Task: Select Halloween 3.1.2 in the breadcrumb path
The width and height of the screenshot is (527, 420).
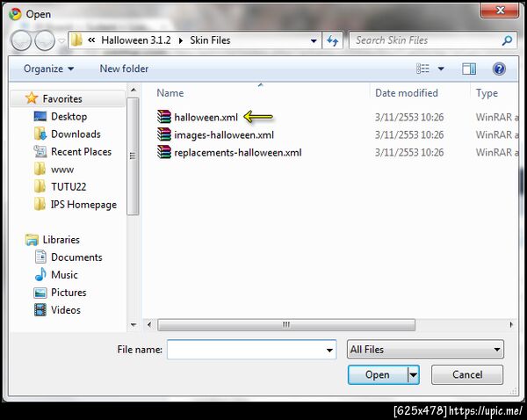Action: (136, 40)
